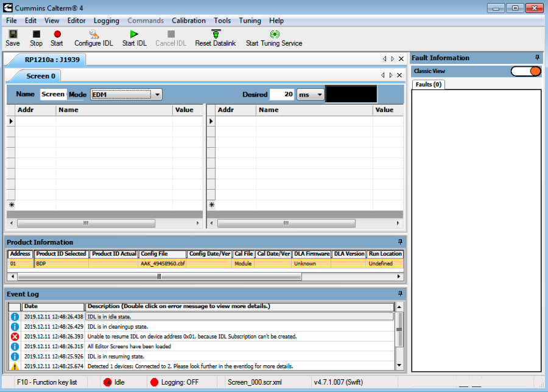Screen dimensions: 548x392
Task: Open the Mode EDM dropdown
Action: [157, 94]
